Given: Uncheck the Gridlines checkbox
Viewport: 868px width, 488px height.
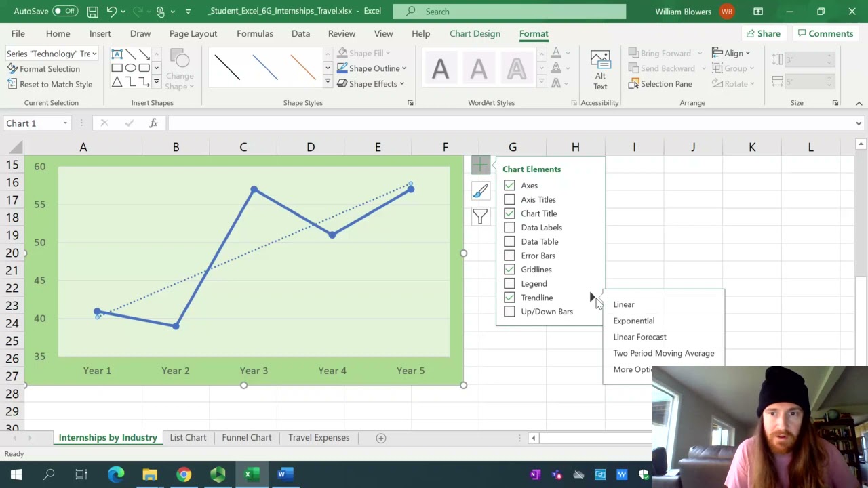Looking at the screenshot, I should [x=509, y=270].
